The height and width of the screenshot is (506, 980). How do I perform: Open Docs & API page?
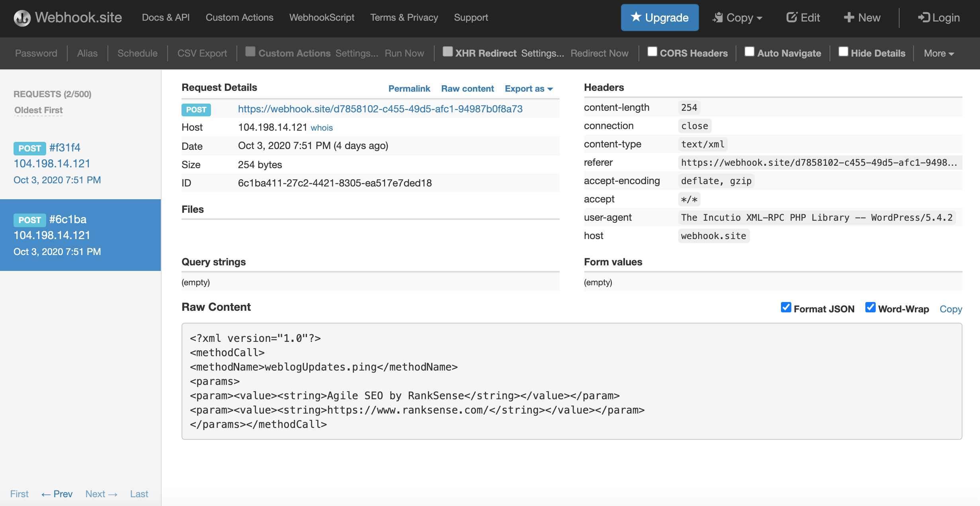(166, 18)
